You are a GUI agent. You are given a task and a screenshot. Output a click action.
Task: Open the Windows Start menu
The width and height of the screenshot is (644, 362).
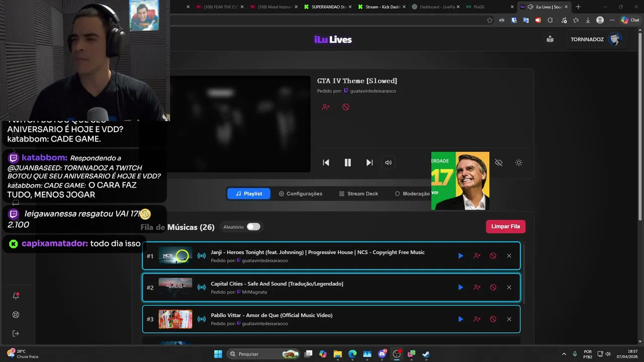(218, 354)
